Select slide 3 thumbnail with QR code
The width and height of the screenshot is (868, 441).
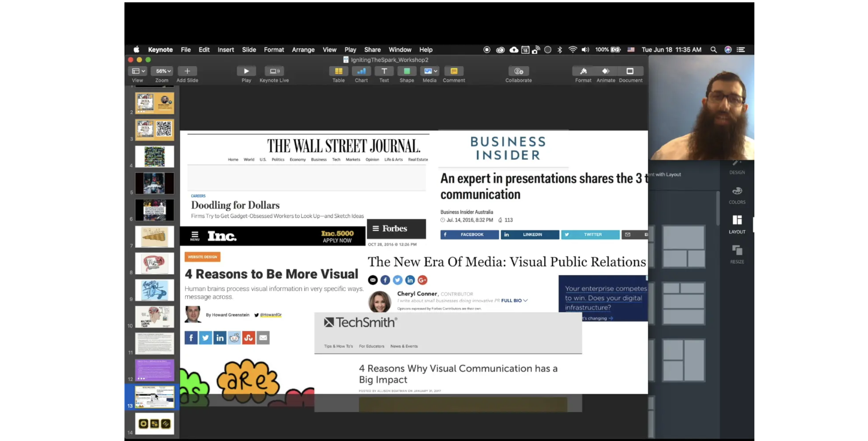click(x=155, y=130)
